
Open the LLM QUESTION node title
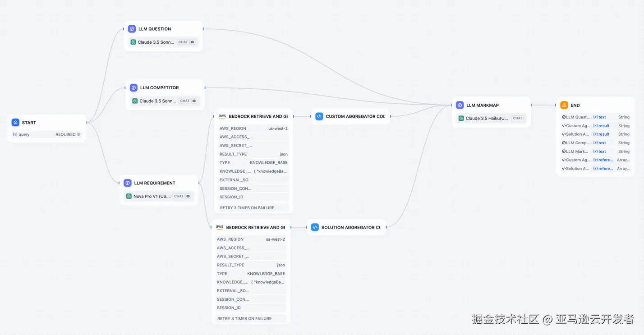155,29
